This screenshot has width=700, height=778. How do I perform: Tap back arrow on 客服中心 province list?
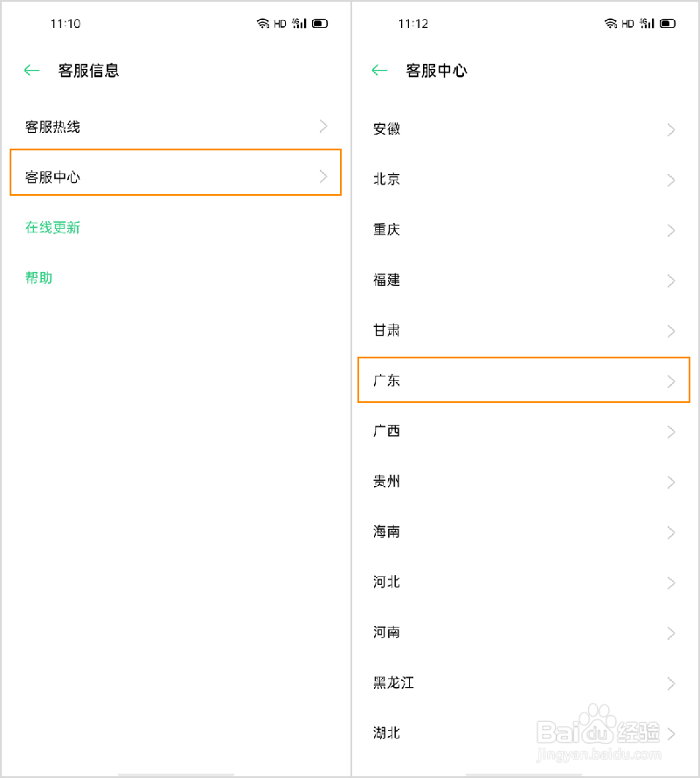tap(379, 71)
